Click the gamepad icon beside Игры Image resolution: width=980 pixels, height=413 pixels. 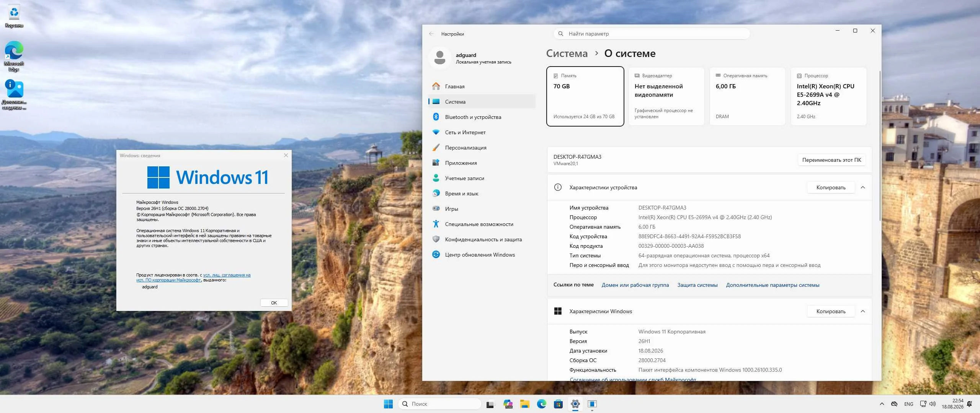(x=436, y=209)
